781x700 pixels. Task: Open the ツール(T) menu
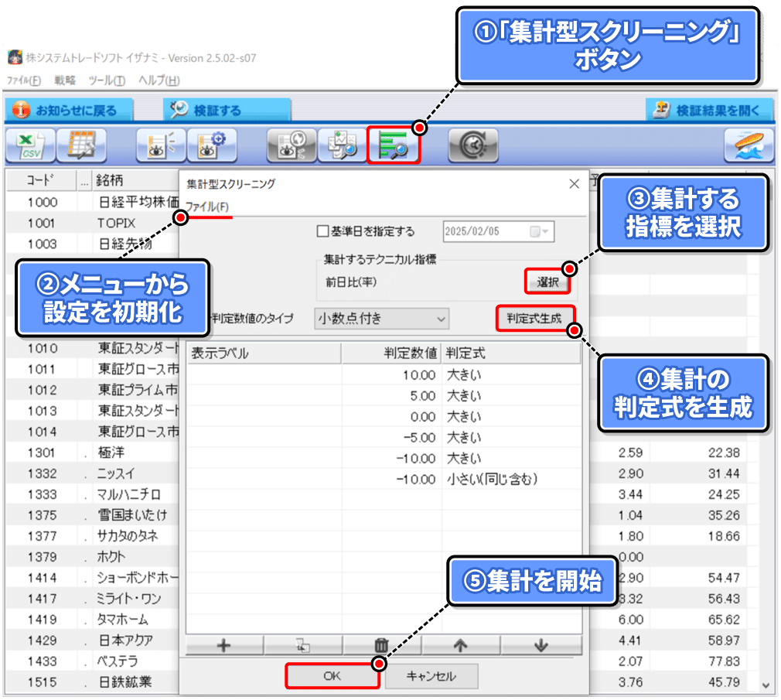pyautogui.click(x=107, y=80)
